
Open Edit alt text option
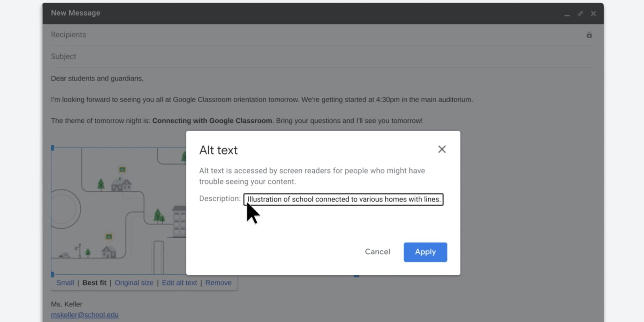(x=179, y=283)
